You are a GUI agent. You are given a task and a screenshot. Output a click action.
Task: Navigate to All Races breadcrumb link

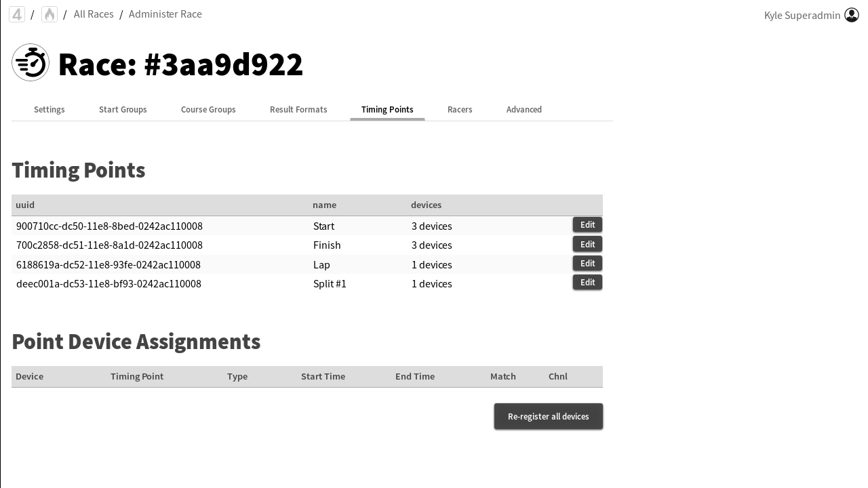[94, 14]
